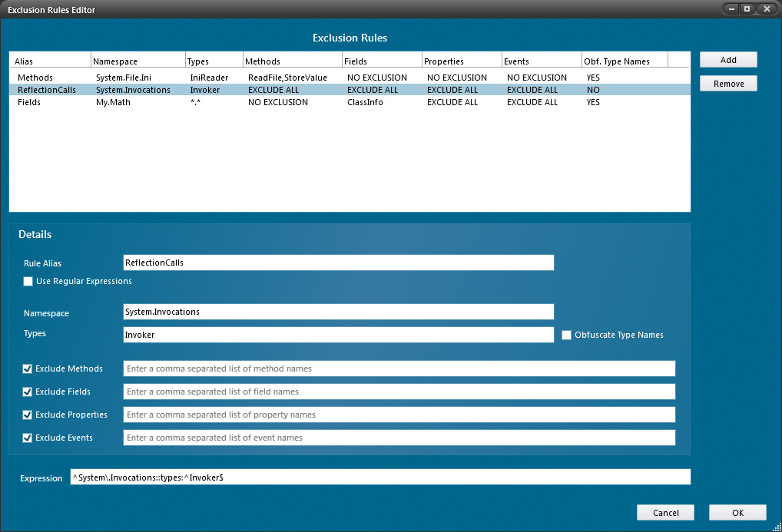782x532 pixels.
Task: Sort rules by Alias column header
Action: click(50, 61)
